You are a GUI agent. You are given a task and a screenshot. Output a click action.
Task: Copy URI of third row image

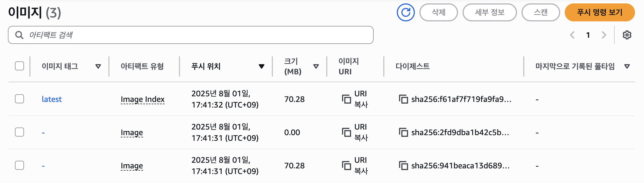tap(346, 166)
